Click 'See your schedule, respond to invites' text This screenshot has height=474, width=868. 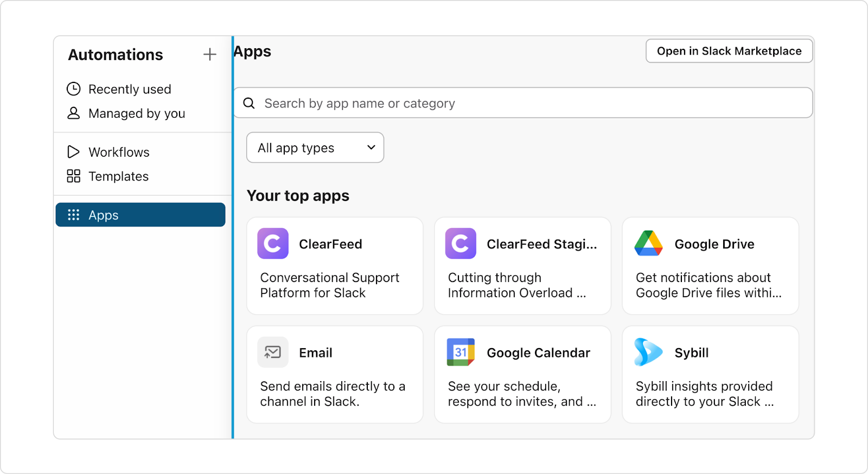(522, 394)
